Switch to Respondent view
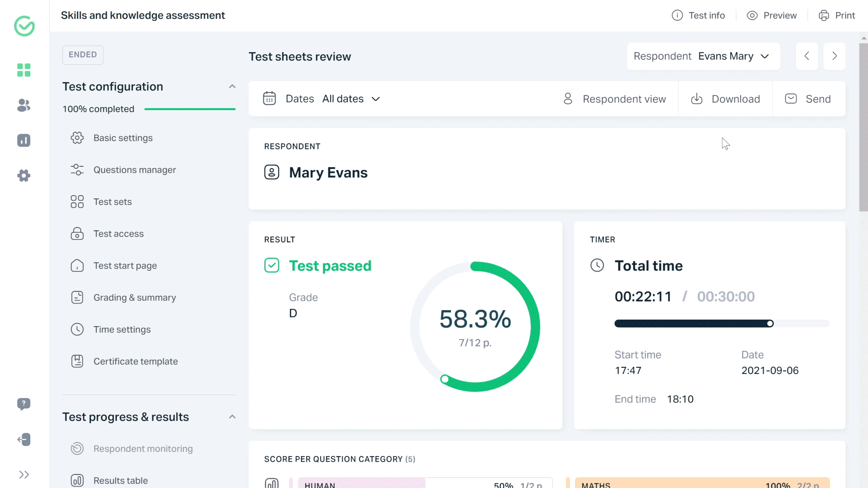Screen dimensions: 868x488 [614, 99]
